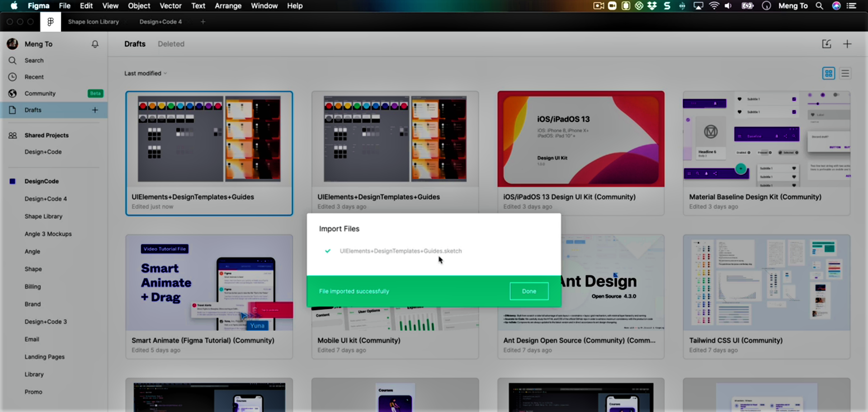The image size is (868, 412).
Task: Create new file with top-right plus icon
Action: click(x=847, y=44)
